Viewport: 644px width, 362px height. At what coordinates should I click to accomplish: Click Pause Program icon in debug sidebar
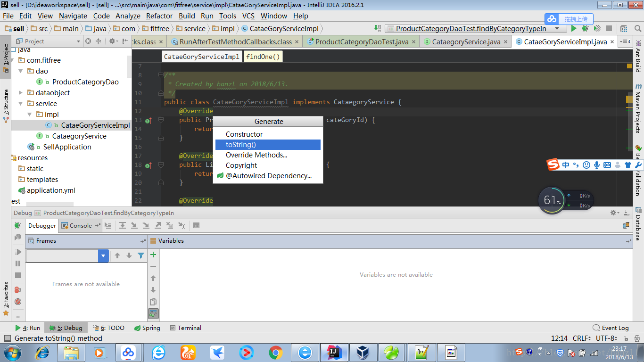click(18, 263)
